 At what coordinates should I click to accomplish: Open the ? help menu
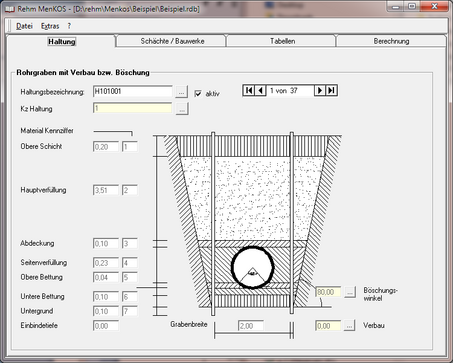[x=69, y=26]
